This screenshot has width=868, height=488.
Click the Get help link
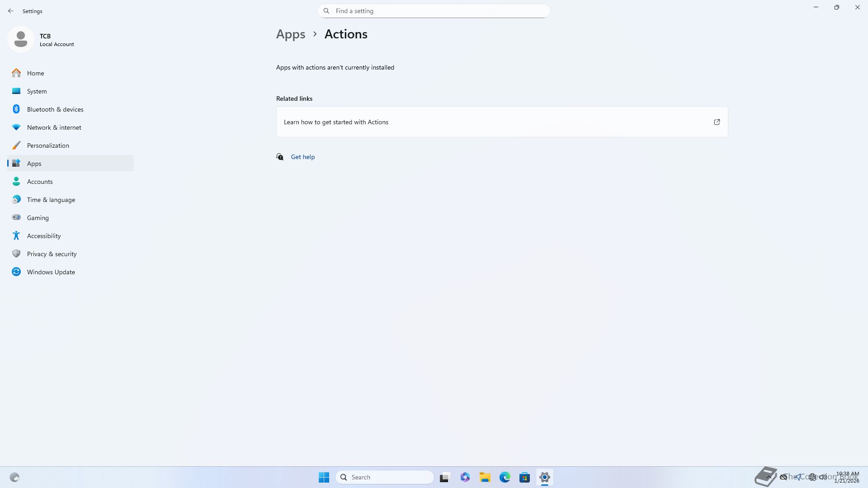coord(302,157)
